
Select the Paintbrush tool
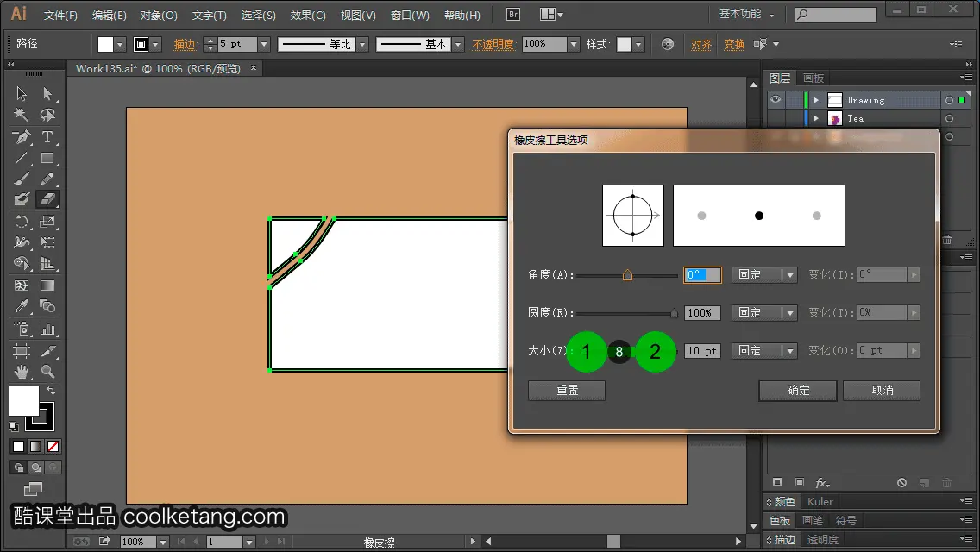click(x=22, y=179)
